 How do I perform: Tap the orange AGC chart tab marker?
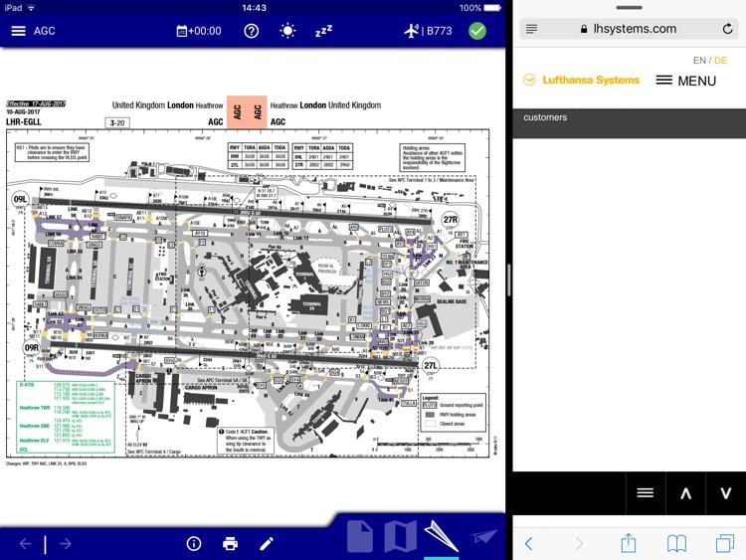[247, 111]
